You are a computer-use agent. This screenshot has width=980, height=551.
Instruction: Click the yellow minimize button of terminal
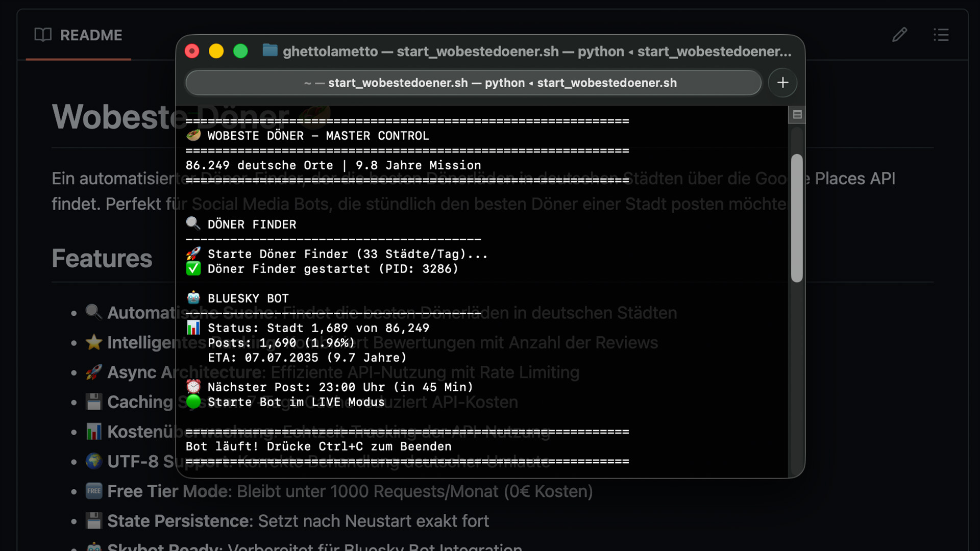tap(216, 51)
